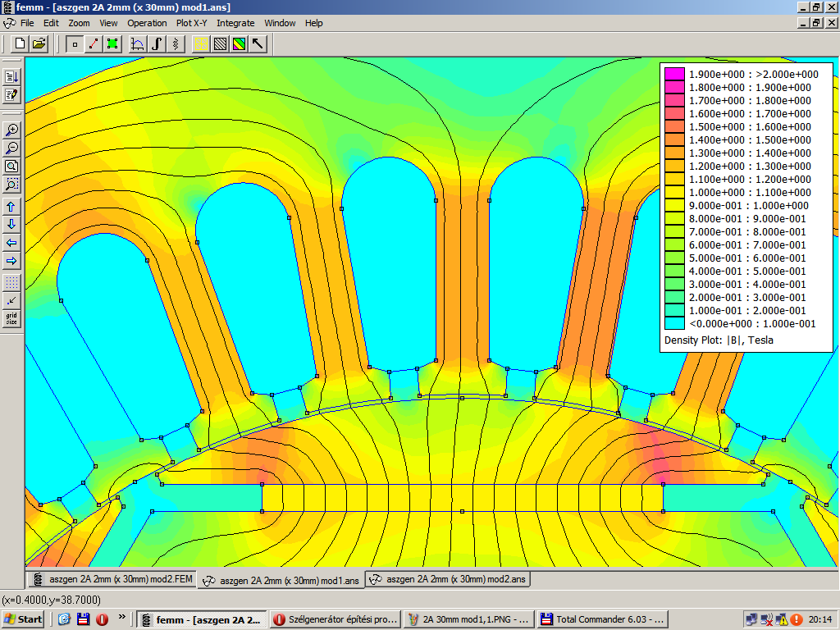Switch to 'aszgen 2A 2mm (x 30mm) mod2.ans' tab
Image resolution: width=840 pixels, height=630 pixels.
tap(448, 579)
